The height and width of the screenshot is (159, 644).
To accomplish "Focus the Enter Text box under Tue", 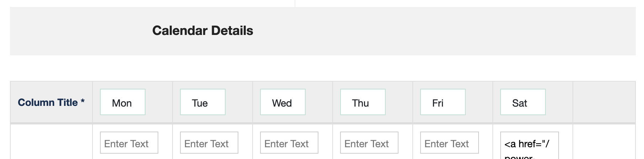I will click(209, 143).
